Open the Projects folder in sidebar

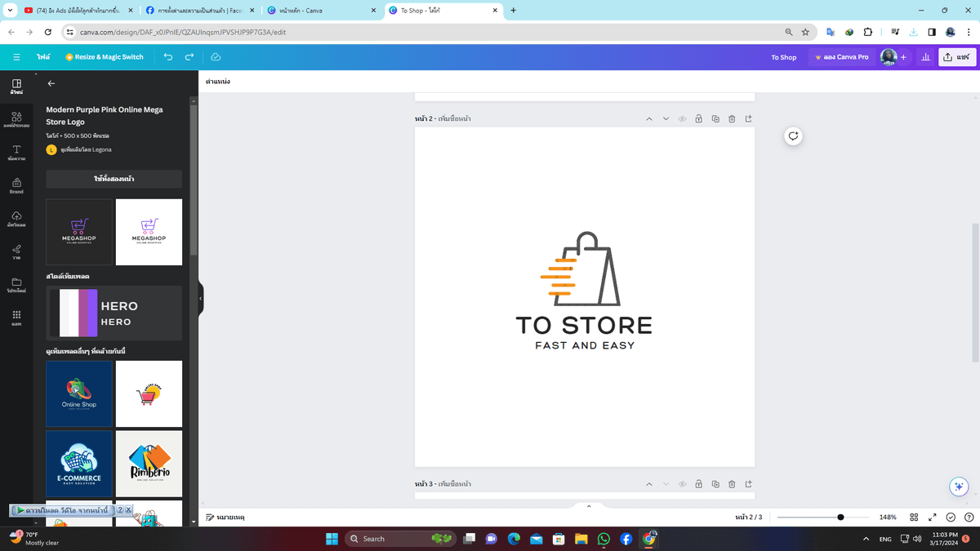click(x=16, y=285)
